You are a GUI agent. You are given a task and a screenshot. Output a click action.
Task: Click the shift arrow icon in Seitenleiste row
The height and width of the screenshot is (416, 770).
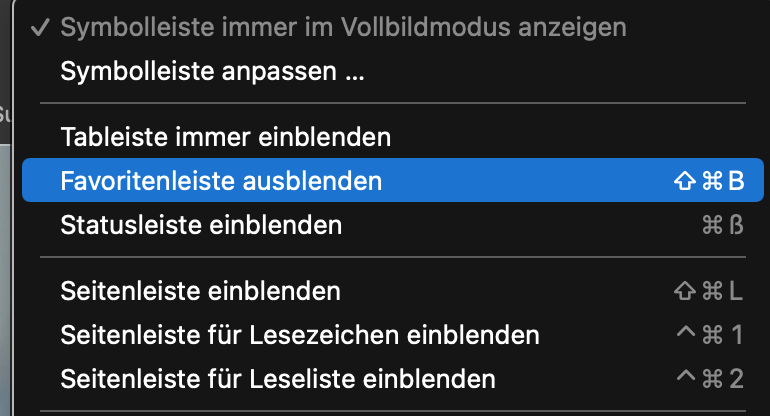coord(685,291)
